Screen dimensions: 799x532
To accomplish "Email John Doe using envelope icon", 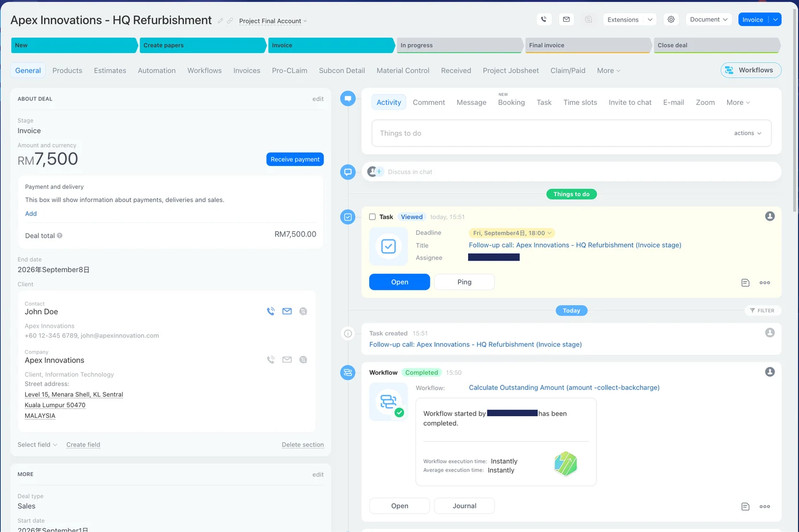I will 287,311.
